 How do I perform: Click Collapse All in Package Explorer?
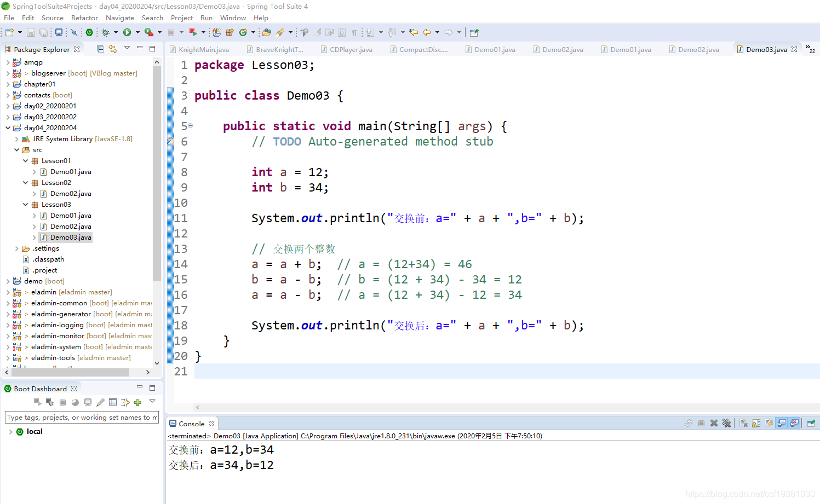[100, 49]
